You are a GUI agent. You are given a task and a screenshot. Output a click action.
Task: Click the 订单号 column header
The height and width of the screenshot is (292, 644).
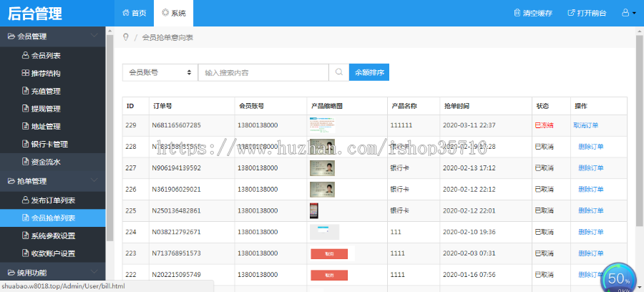[162, 106]
